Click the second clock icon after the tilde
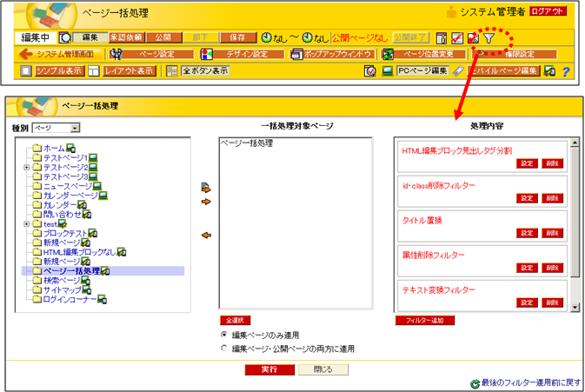Viewport: 585px width, 392px height. pos(307,37)
